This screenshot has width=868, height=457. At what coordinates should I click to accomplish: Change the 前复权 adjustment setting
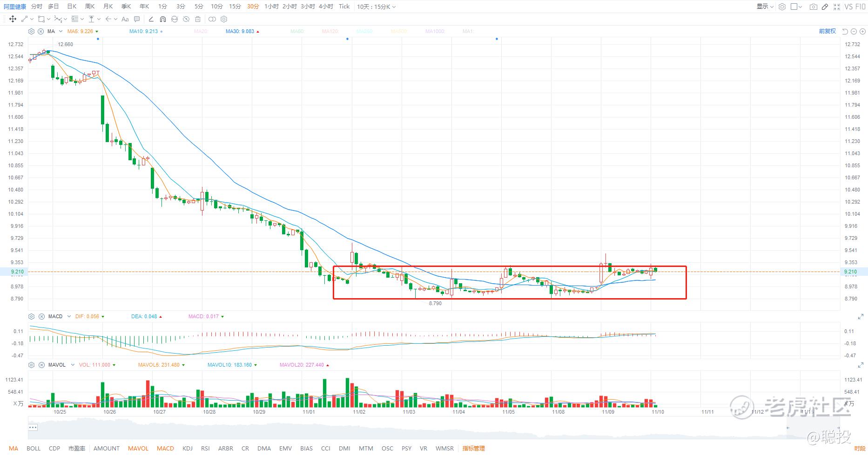click(x=828, y=31)
